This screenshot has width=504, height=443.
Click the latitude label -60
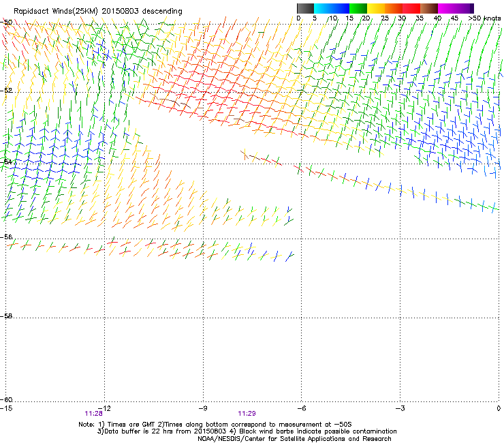pos(7,399)
